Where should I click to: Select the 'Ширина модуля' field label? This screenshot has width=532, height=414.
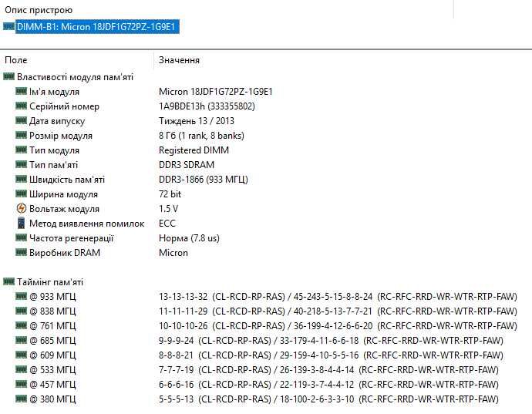[x=63, y=194]
